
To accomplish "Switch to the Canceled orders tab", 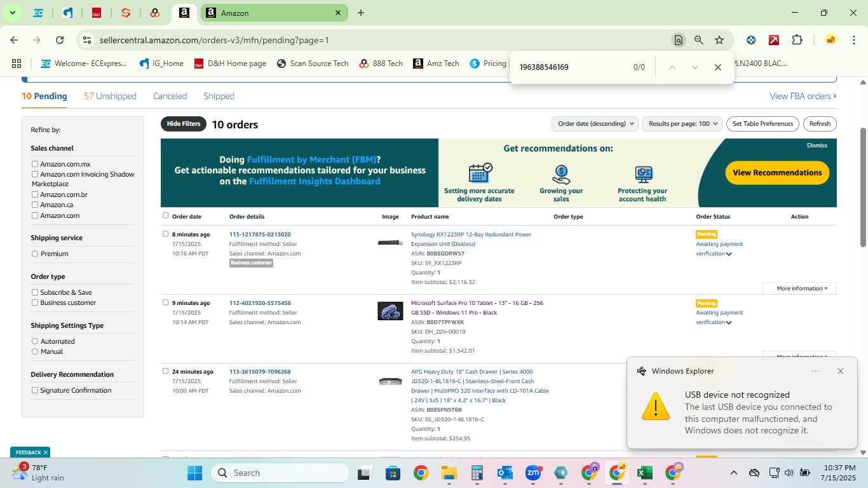I will click(x=170, y=96).
